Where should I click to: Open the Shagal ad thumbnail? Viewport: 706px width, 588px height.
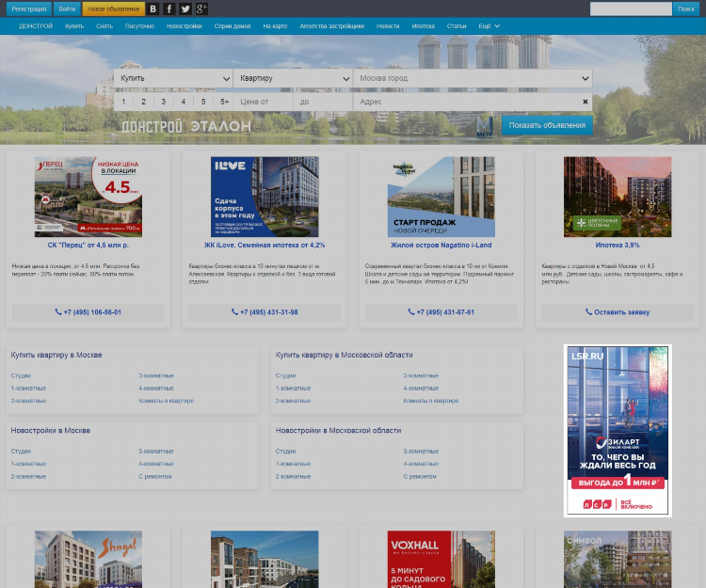pyautogui.click(x=88, y=559)
